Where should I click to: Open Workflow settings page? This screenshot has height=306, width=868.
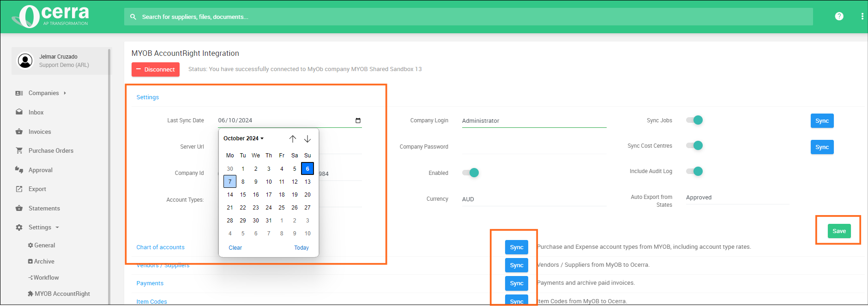pyautogui.click(x=43, y=278)
